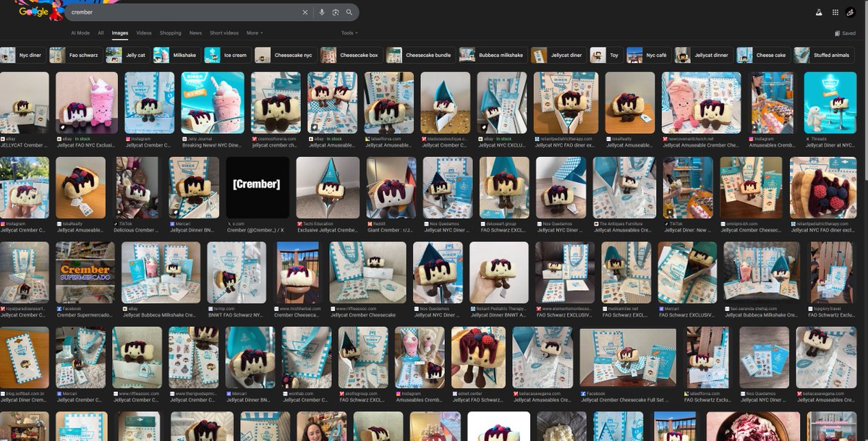Filter by the Milkshake chip
This screenshot has width=868, height=441.
click(176, 55)
